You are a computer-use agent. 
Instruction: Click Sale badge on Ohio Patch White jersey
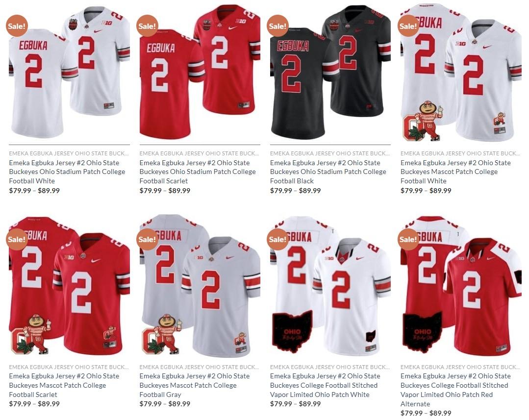pyautogui.click(x=277, y=239)
